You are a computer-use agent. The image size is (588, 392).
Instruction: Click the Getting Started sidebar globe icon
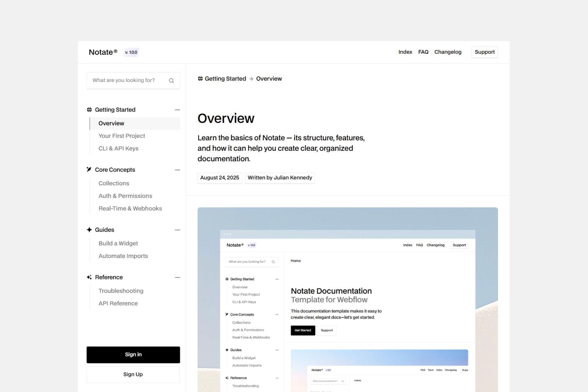[x=89, y=110]
